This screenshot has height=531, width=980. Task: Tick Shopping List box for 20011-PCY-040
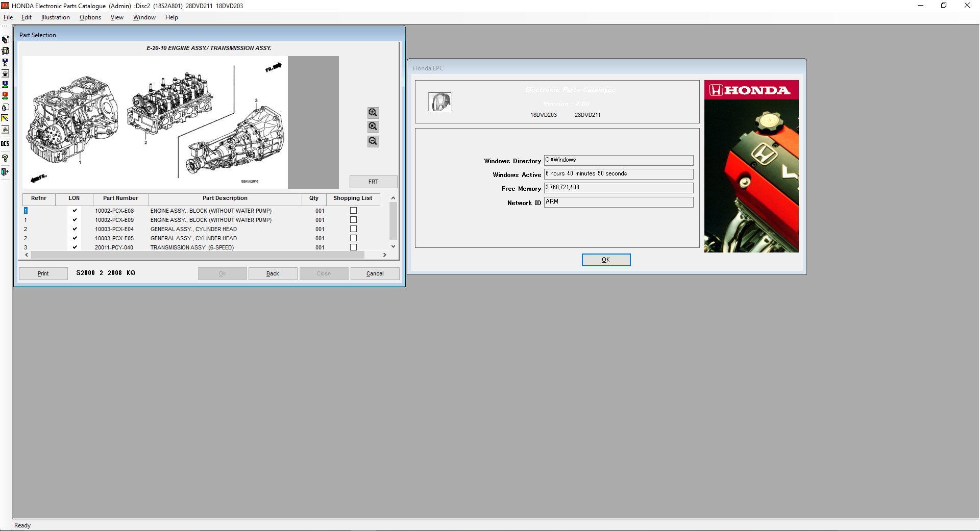[x=353, y=247]
